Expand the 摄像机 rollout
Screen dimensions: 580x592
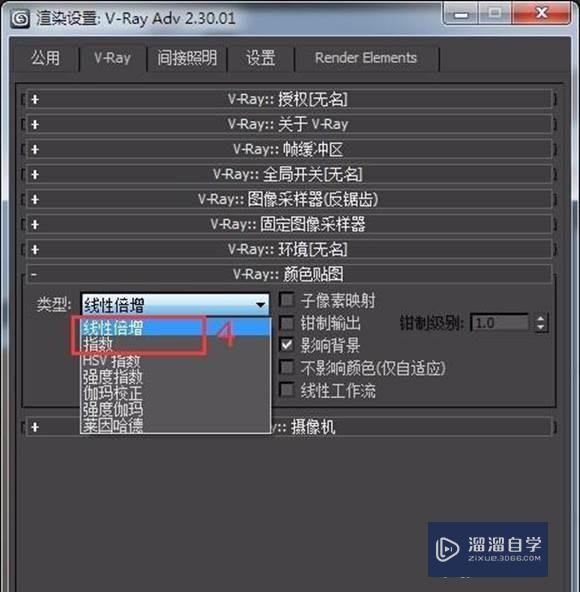pos(289,427)
